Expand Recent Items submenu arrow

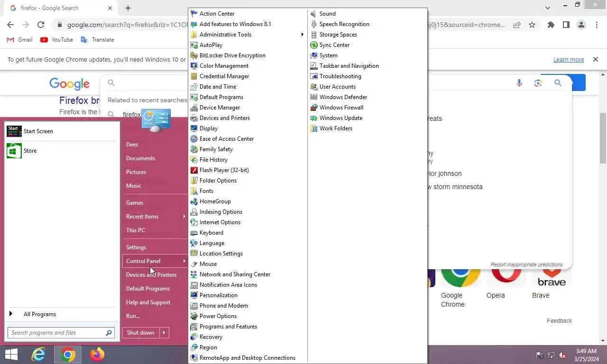pyautogui.click(x=184, y=217)
